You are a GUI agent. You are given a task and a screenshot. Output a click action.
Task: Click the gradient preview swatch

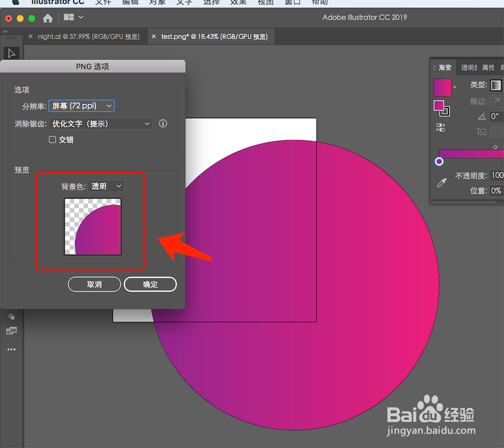[x=442, y=88]
